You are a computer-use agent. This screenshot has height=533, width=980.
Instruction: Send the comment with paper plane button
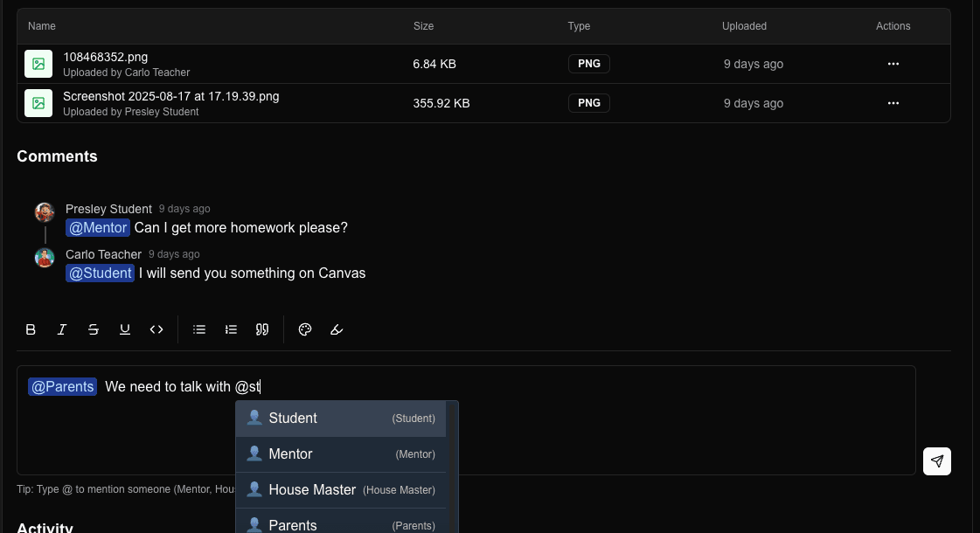click(936, 461)
